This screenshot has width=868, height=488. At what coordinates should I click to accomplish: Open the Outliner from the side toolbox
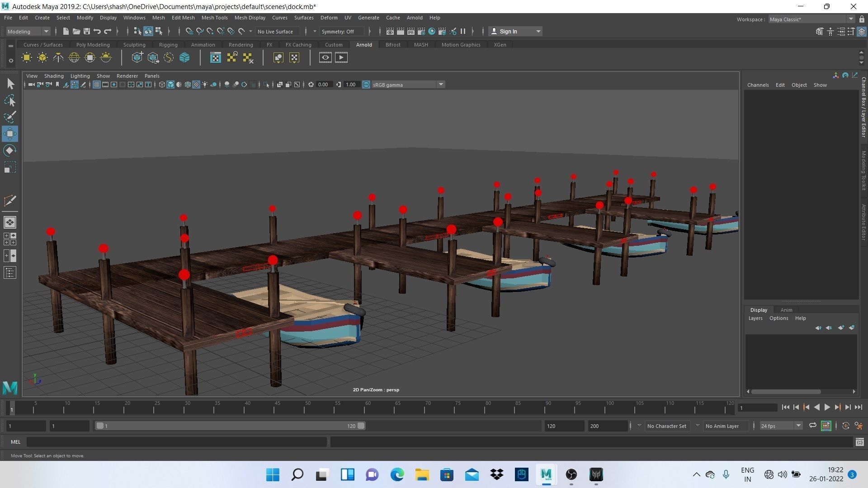click(10, 272)
